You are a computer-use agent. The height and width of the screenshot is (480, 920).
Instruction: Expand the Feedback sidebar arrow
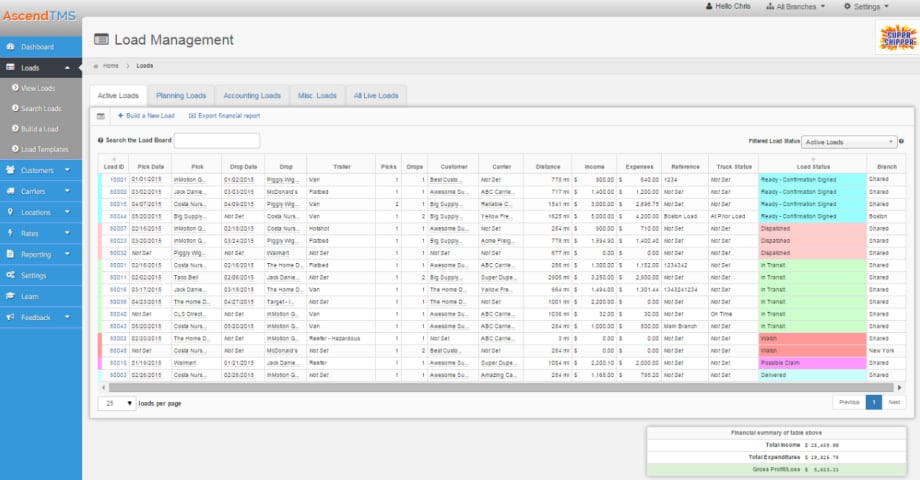point(67,317)
